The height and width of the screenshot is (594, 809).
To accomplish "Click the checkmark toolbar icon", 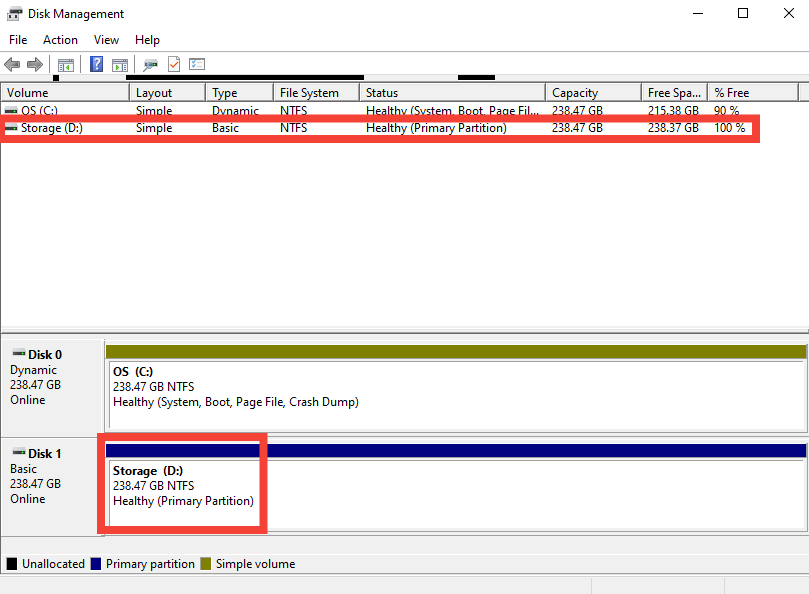I will [x=172, y=63].
